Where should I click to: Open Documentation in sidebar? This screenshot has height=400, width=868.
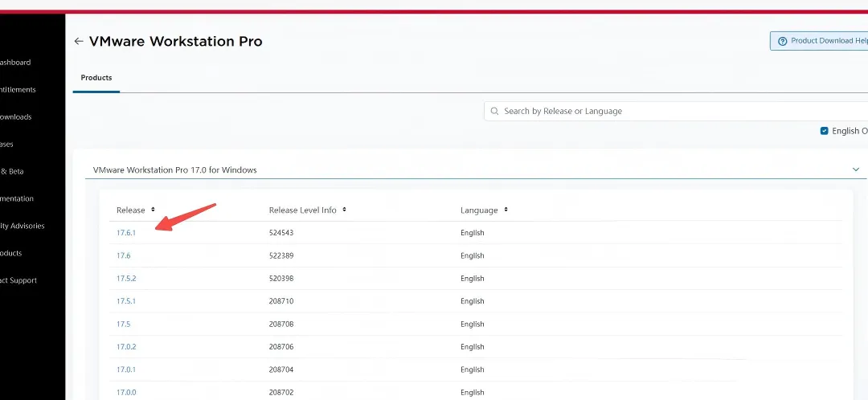coord(17,198)
